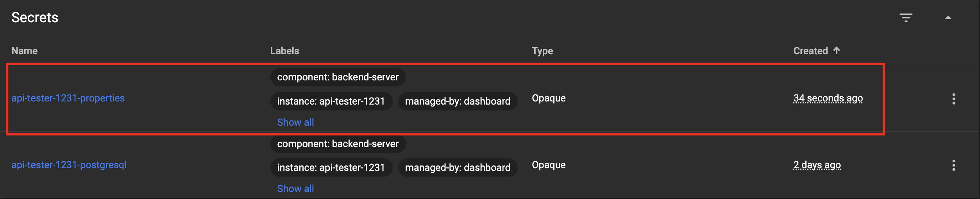Viewport: 980px width, 199px height.
Task: Open the api-tester-1231-postgresql secret
Action: pos(69,165)
